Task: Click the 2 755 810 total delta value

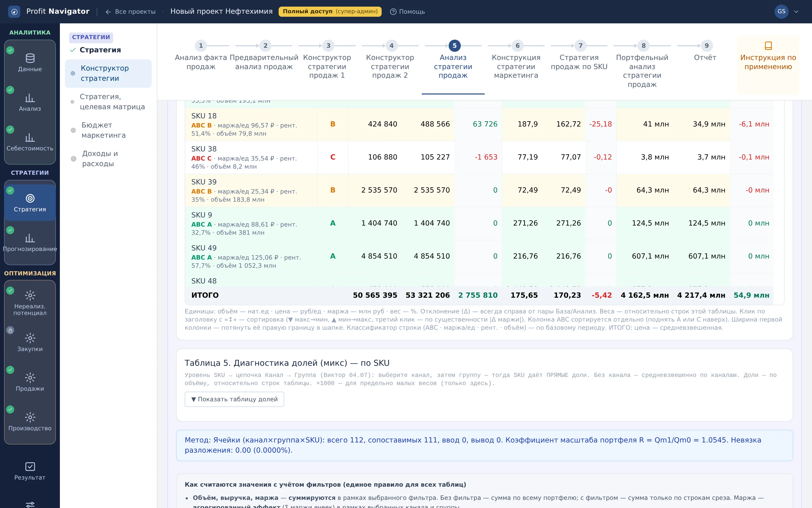Action: (478, 295)
